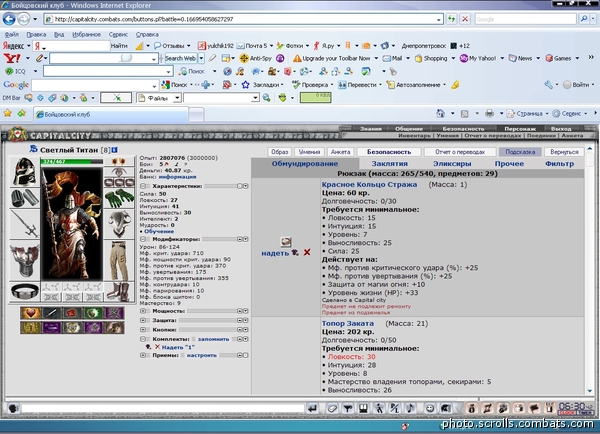Viewport: 600px width, 434px height.
Task: Open the Search Web dropdown arrow
Action: pyautogui.click(x=201, y=59)
